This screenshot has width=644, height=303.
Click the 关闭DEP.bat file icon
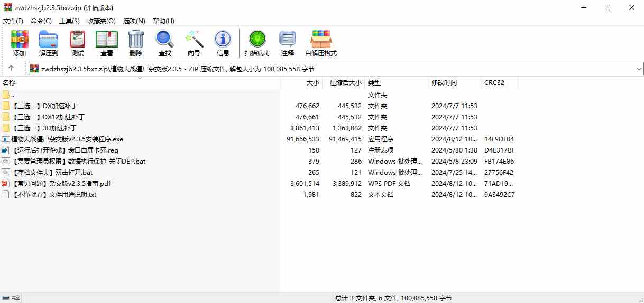tap(6, 162)
